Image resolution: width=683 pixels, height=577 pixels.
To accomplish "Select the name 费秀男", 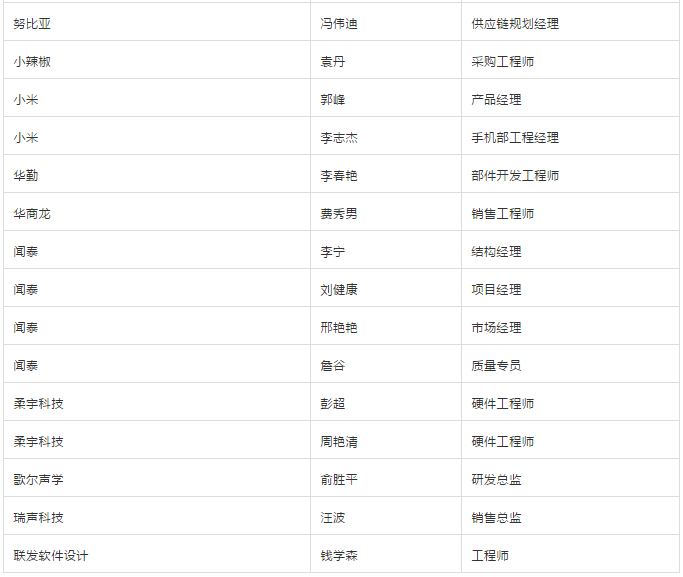I will (x=339, y=213).
